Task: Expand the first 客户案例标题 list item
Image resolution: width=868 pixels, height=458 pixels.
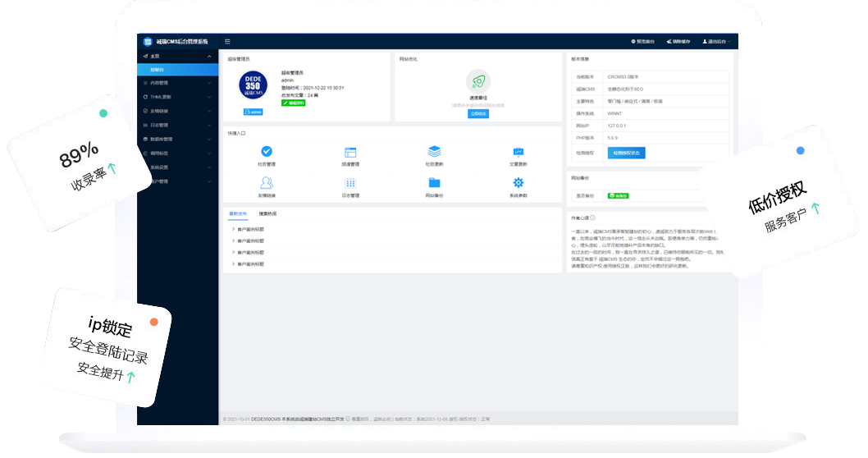Action: pos(250,230)
